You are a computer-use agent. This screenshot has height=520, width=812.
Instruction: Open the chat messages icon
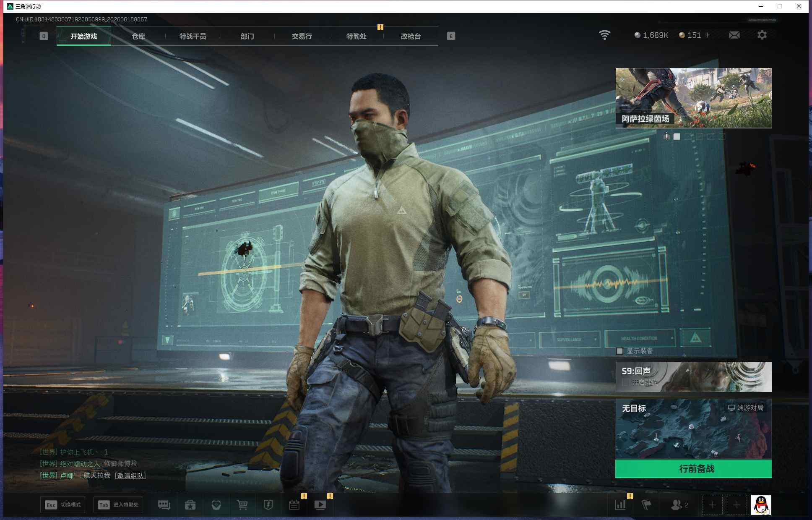[x=164, y=504]
